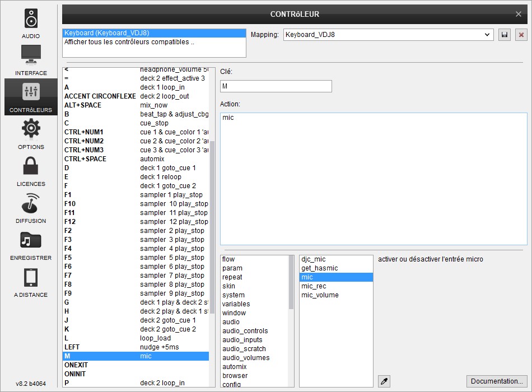Image resolution: width=532 pixels, height=392 pixels.
Task: Choose the audio_inputs action category
Action: point(254,340)
